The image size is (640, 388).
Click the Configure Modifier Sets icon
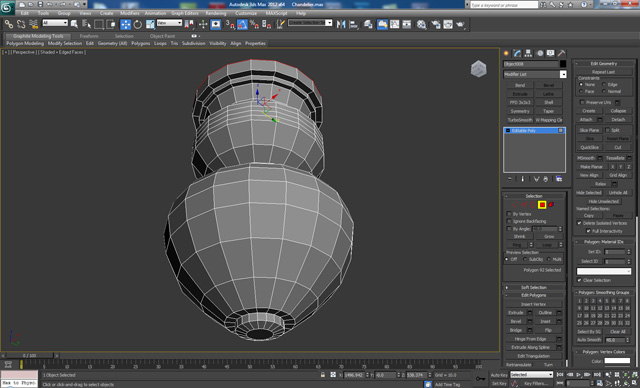559,179
